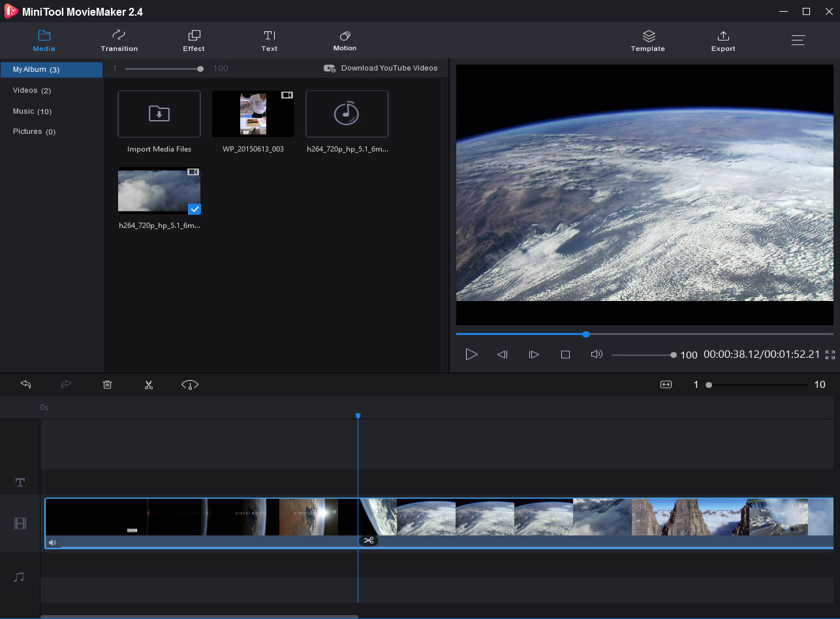840x619 pixels.
Task: Enter full screen preview
Action: [830, 355]
